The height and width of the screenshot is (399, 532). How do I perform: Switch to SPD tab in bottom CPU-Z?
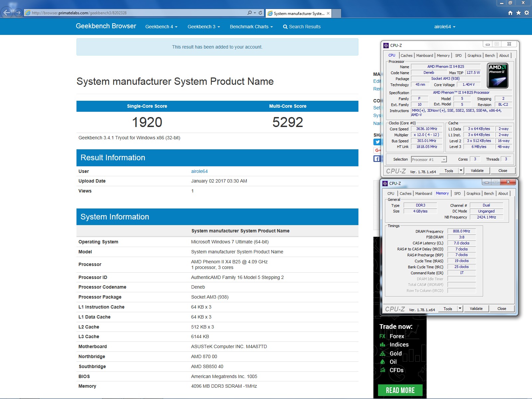[x=458, y=194]
